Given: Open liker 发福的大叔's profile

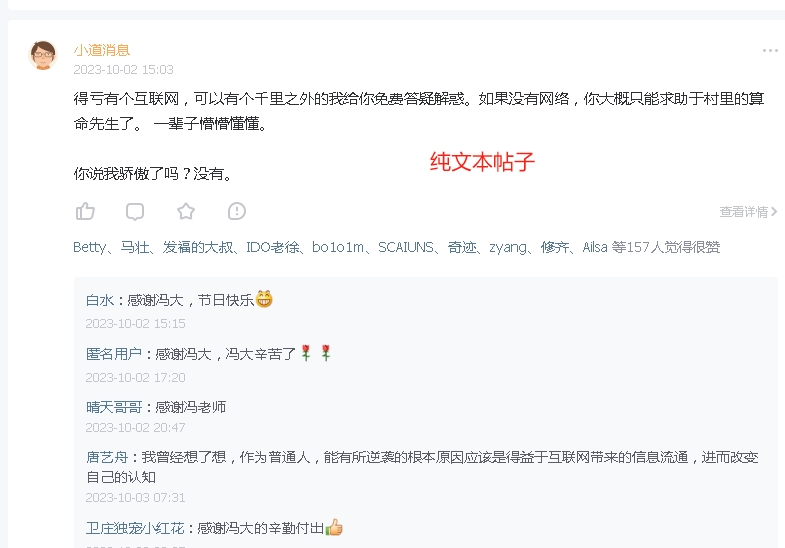Looking at the screenshot, I should pyautogui.click(x=198, y=247).
